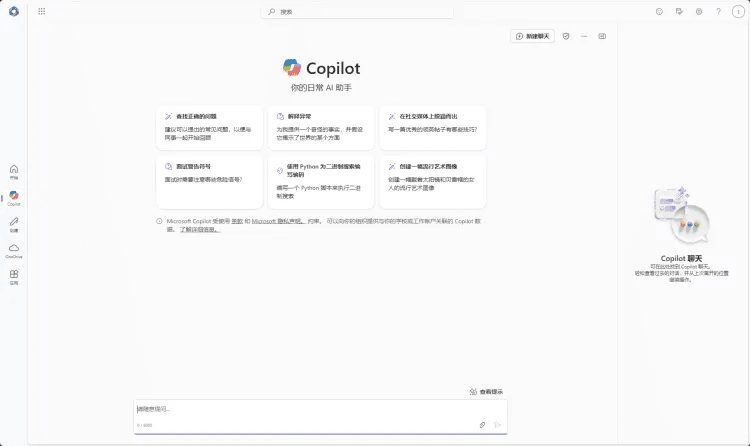The image size is (750, 446).
Task: Open the 条款 terms link
Action: [x=237, y=222]
